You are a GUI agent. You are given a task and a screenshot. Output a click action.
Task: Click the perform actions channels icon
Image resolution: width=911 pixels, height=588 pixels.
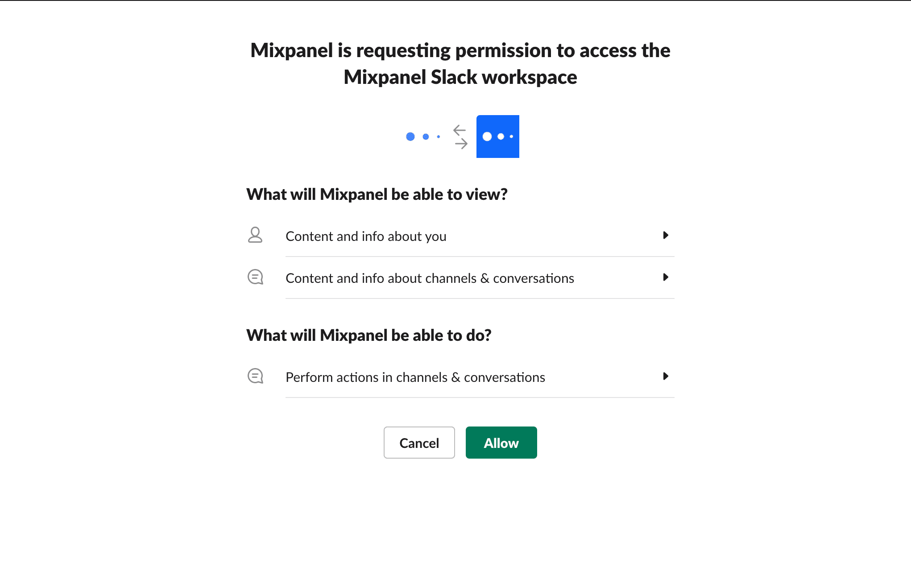pyautogui.click(x=256, y=376)
